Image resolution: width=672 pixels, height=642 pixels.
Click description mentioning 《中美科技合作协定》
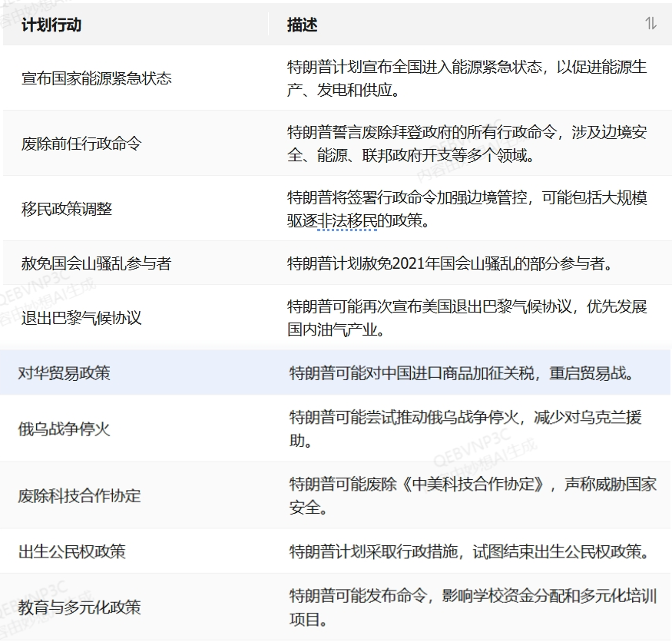tap(473, 495)
